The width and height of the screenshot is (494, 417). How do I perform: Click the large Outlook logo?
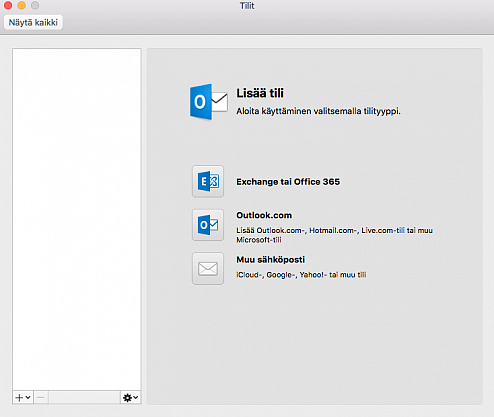(x=209, y=102)
